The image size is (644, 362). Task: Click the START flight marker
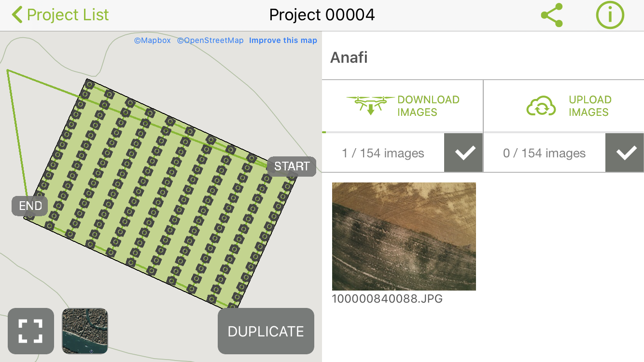(291, 167)
